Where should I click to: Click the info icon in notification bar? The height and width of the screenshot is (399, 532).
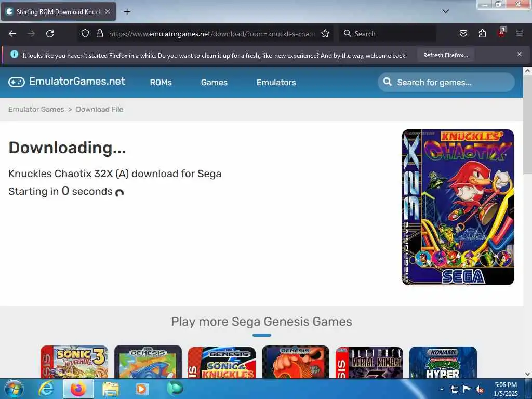coord(14,54)
